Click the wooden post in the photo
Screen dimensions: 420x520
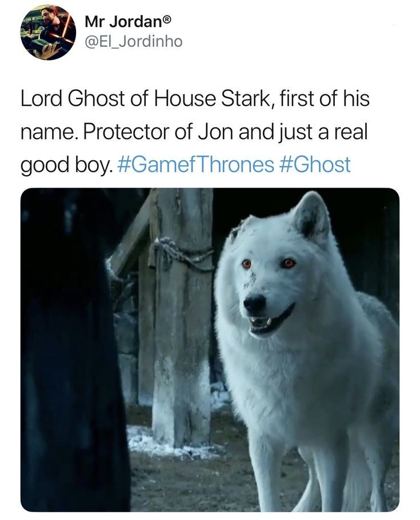pos(182,320)
